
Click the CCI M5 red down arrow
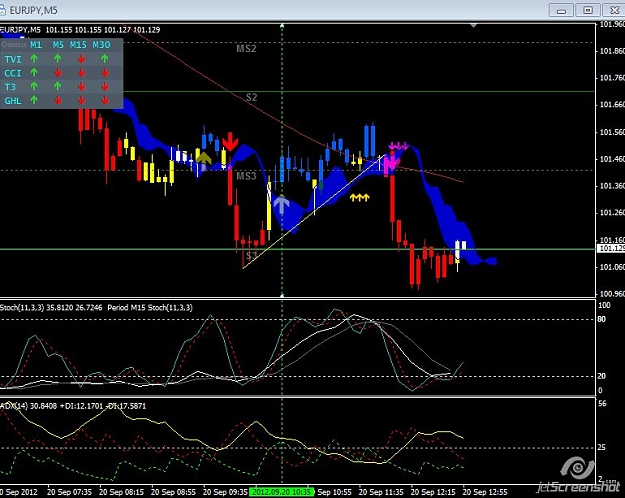[58, 73]
